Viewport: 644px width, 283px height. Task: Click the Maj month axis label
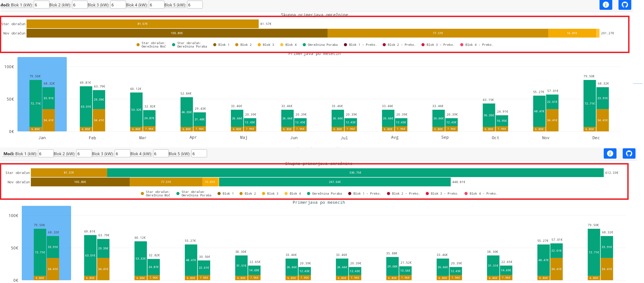[244, 138]
